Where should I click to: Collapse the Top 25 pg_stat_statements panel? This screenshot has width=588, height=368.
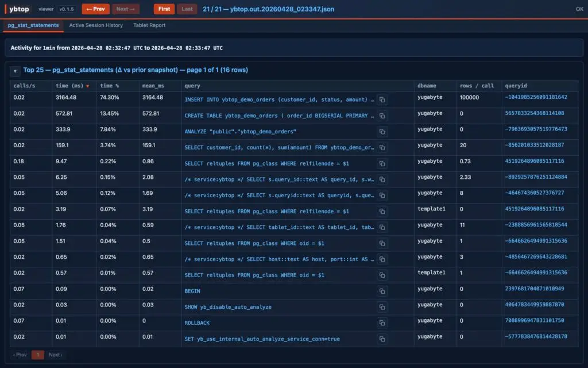[16, 71]
